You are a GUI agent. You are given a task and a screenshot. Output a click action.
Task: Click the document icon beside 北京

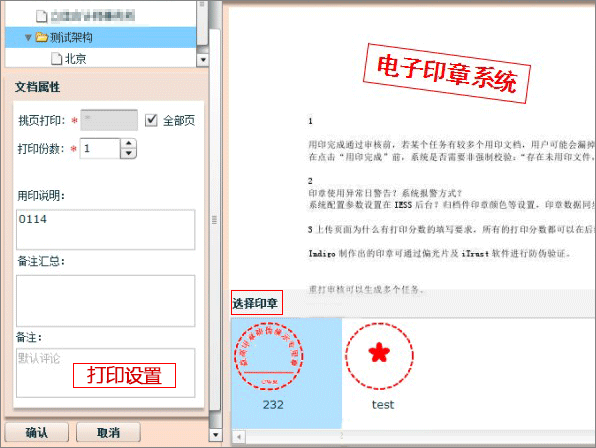point(56,59)
